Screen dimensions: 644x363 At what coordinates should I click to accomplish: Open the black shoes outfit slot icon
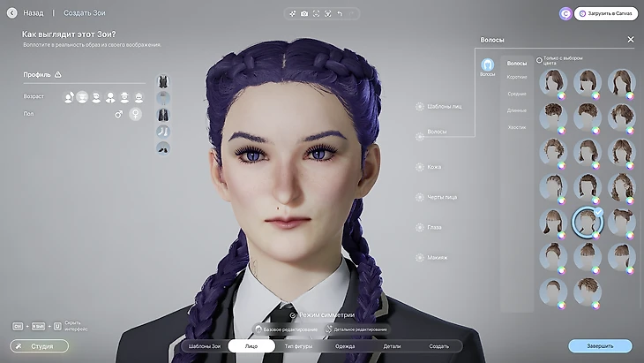[163, 148]
